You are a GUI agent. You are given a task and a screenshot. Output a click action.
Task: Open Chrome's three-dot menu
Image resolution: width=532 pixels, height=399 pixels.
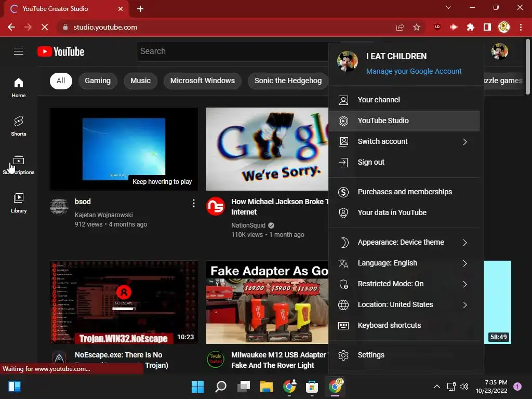click(x=521, y=27)
